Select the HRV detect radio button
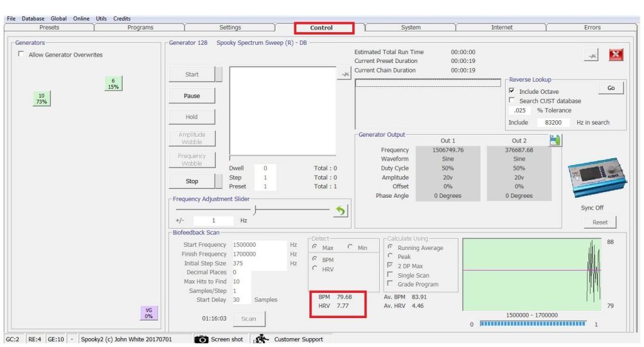Viewport: 644px width, 347px height. pos(315,269)
